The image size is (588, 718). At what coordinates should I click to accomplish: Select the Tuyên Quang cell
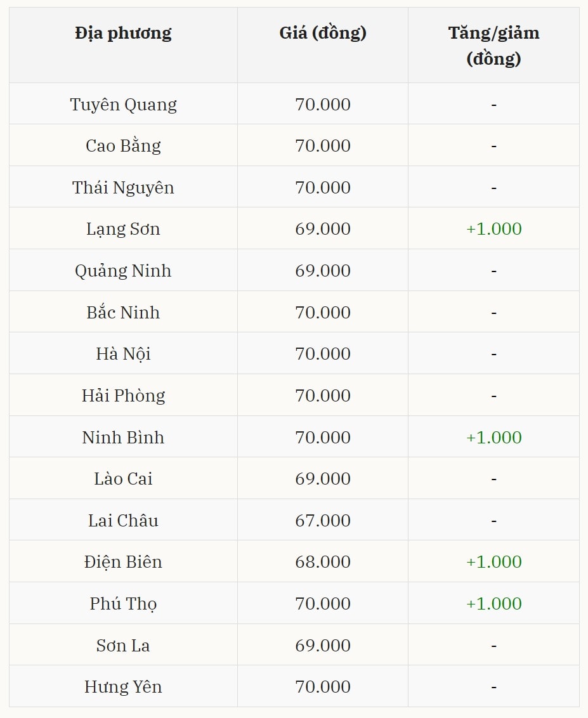click(123, 104)
